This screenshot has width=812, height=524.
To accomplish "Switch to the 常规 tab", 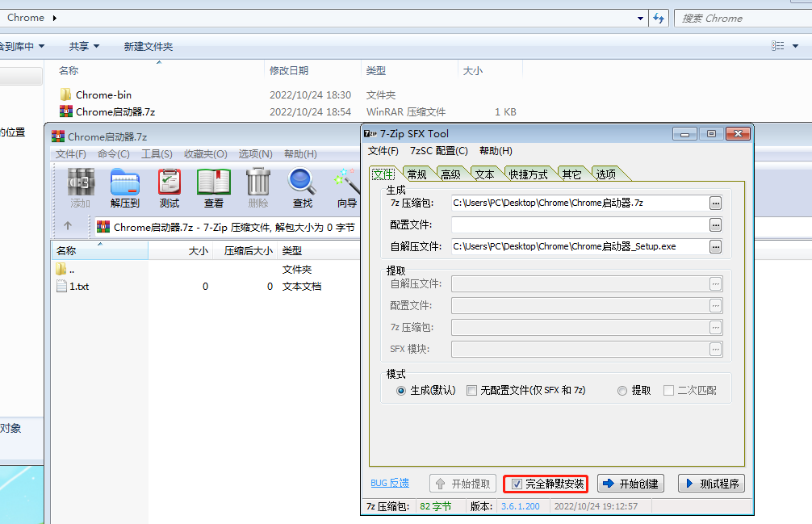I will pyautogui.click(x=418, y=173).
